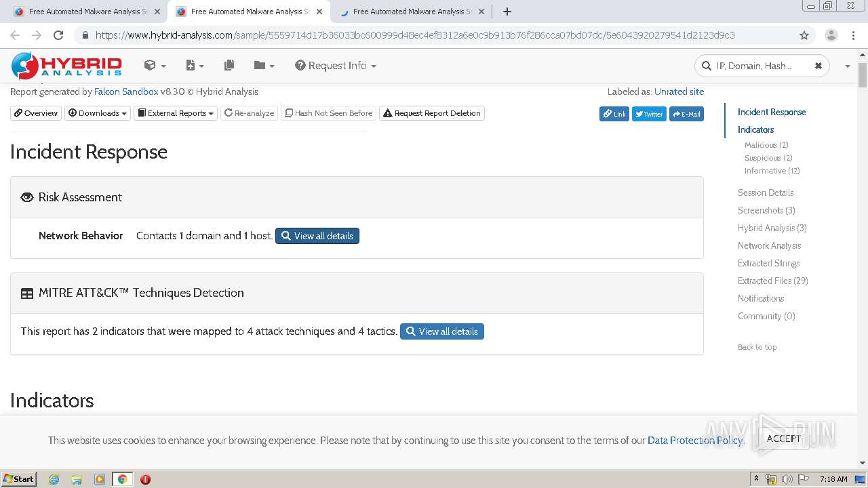The image size is (868, 488).
Task: Open the Falcon Sandbox link
Action: click(126, 91)
